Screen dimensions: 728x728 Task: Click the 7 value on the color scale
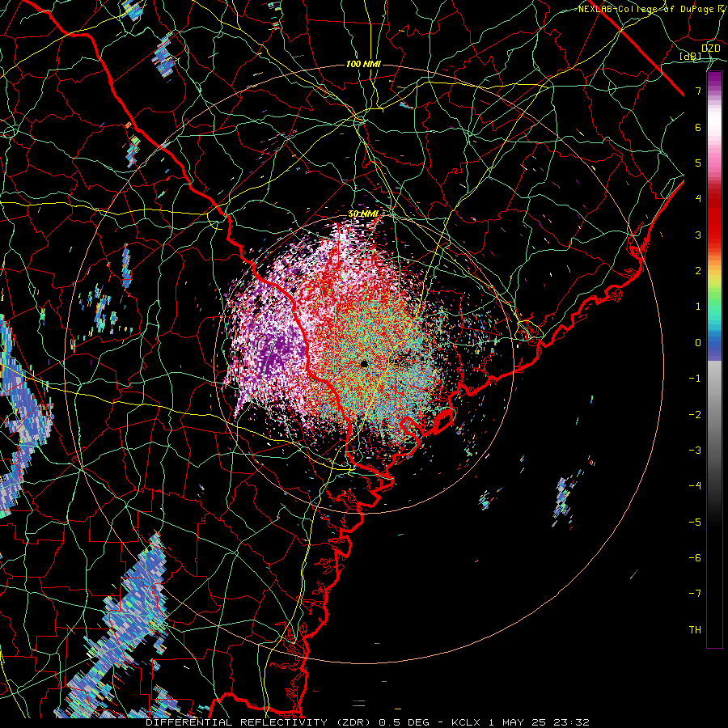click(698, 91)
